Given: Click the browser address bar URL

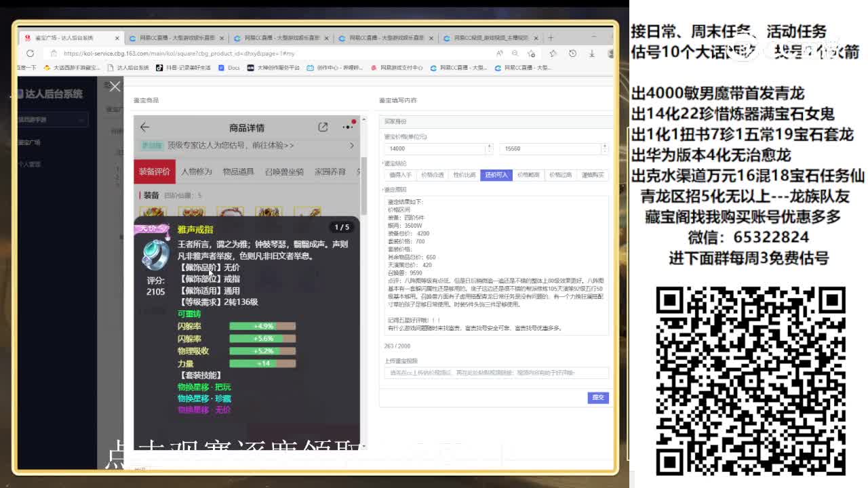Looking at the screenshot, I should pos(179,53).
